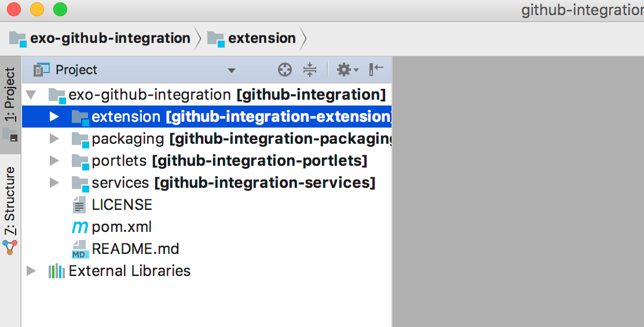
Task: Open the gear settings menu in Project panel
Action: coord(347,70)
